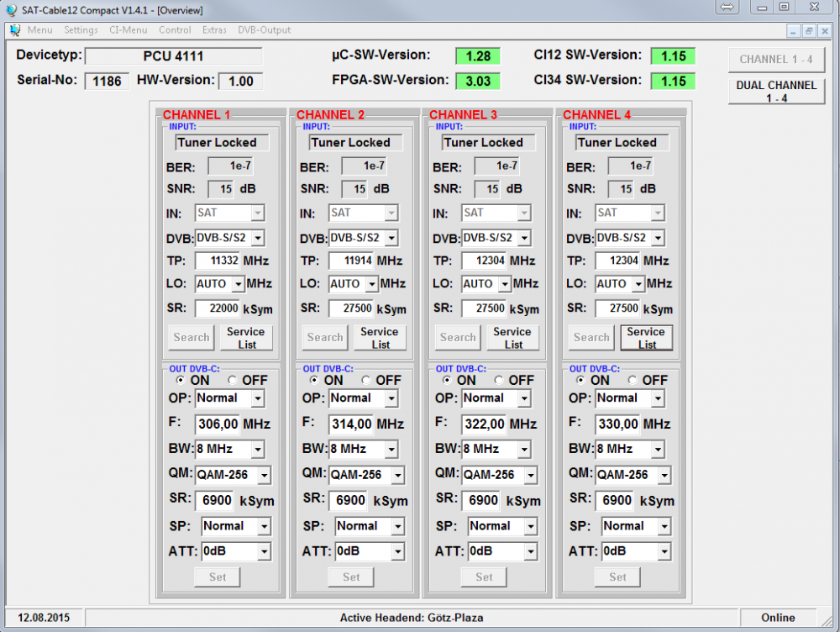
Task: Open Channel 1 Service List
Action: (x=245, y=338)
